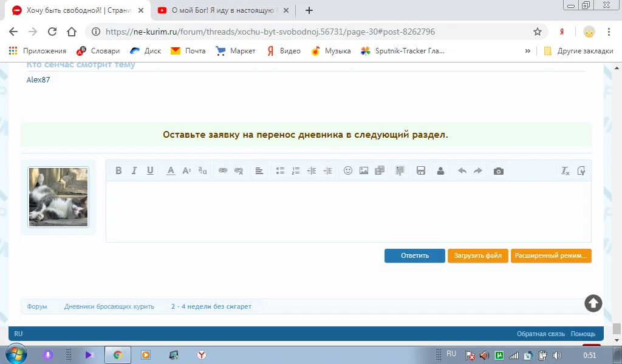Open the text color picker
This screenshot has height=364, width=622.
pos(171,171)
